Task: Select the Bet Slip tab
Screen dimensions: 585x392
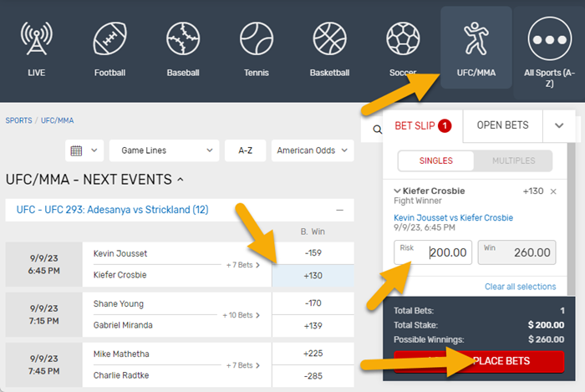Action: coord(422,125)
